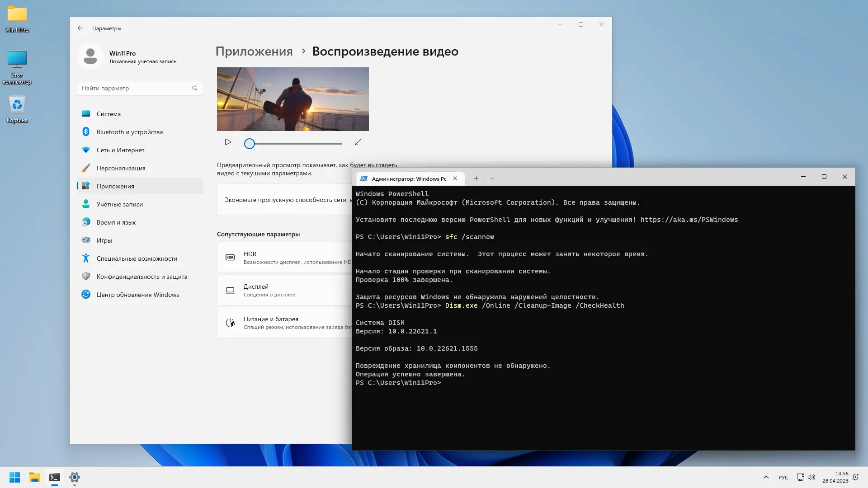Open new terminal tab with plus button
The image size is (868, 488).
[476, 178]
